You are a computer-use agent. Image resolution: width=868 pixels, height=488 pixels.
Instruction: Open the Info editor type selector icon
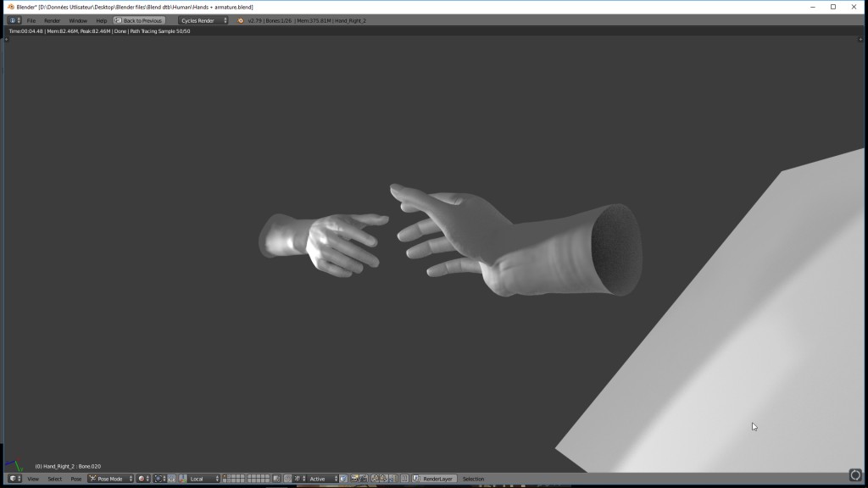(14, 20)
